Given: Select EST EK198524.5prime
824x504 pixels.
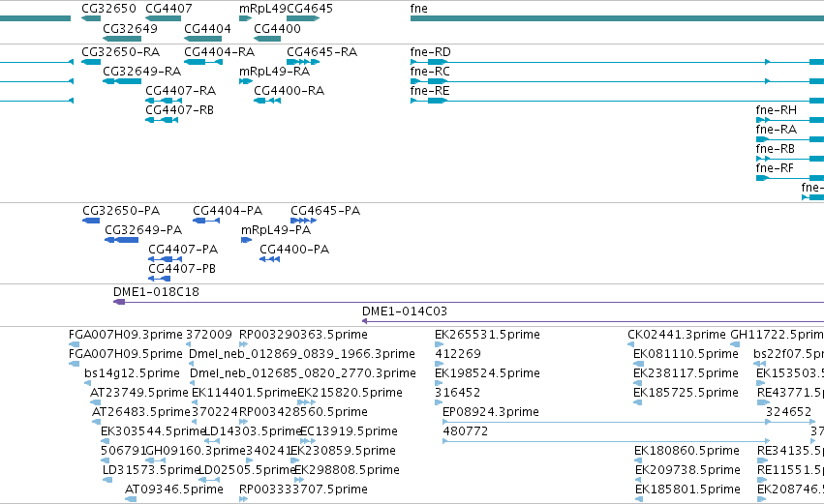Looking at the screenshot, I should (487, 373).
